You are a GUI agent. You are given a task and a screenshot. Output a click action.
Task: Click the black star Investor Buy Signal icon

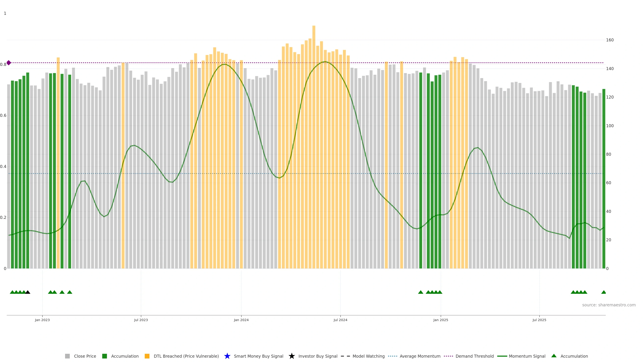click(291, 356)
